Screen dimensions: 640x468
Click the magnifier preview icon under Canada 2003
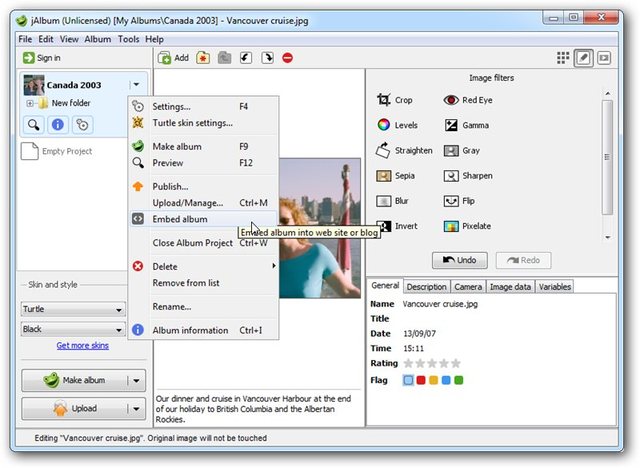[35, 125]
